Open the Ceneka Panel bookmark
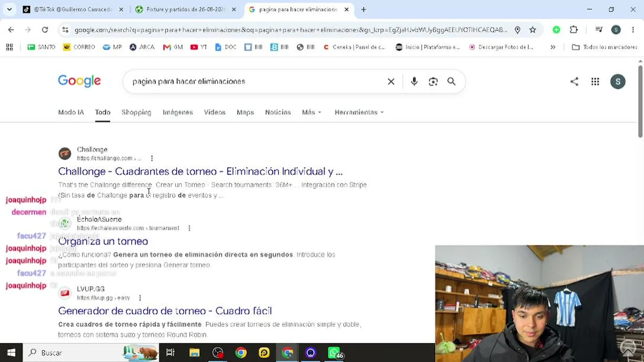Image resolution: width=644 pixels, height=362 pixels. [x=354, y=47]
